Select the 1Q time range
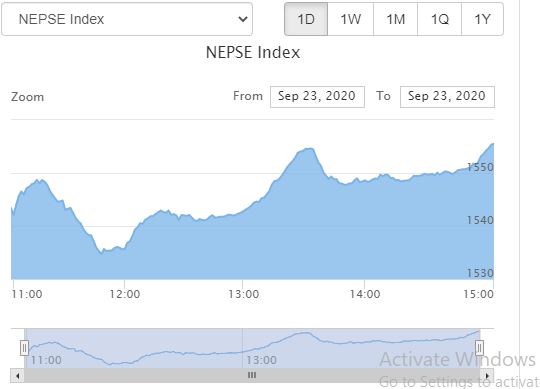Viewport: 540px width, 389px height. click(x=439, y=19)
